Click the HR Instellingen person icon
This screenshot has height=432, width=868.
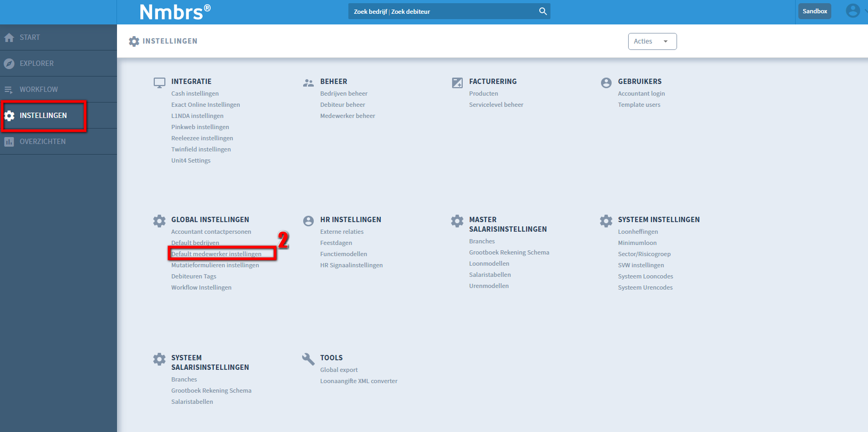click(308, 221)
